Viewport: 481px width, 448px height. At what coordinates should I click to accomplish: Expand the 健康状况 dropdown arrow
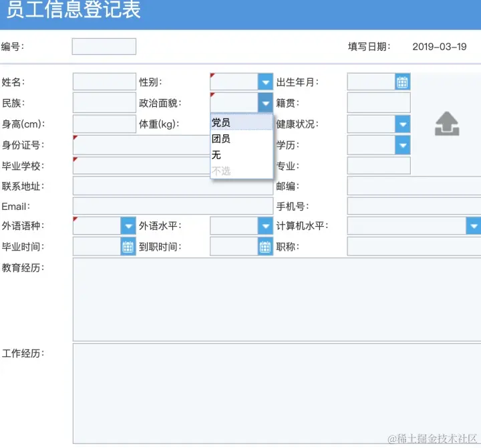click(403, 124)
